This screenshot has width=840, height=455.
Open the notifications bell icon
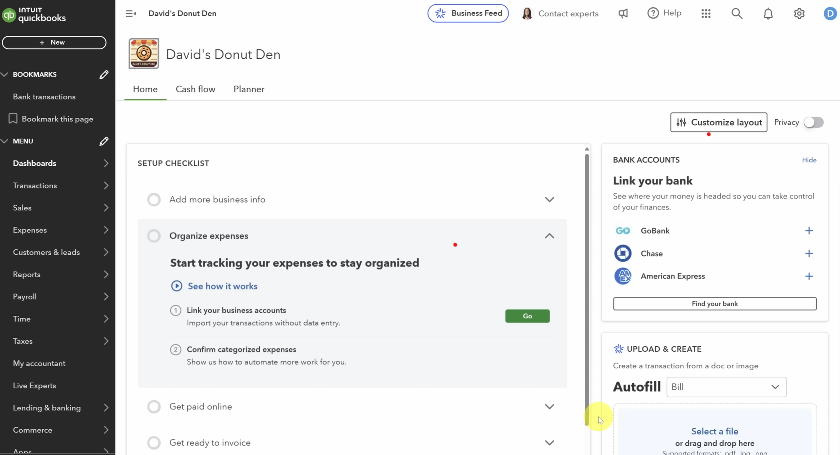pyautogui.click(x=768, y=13)
